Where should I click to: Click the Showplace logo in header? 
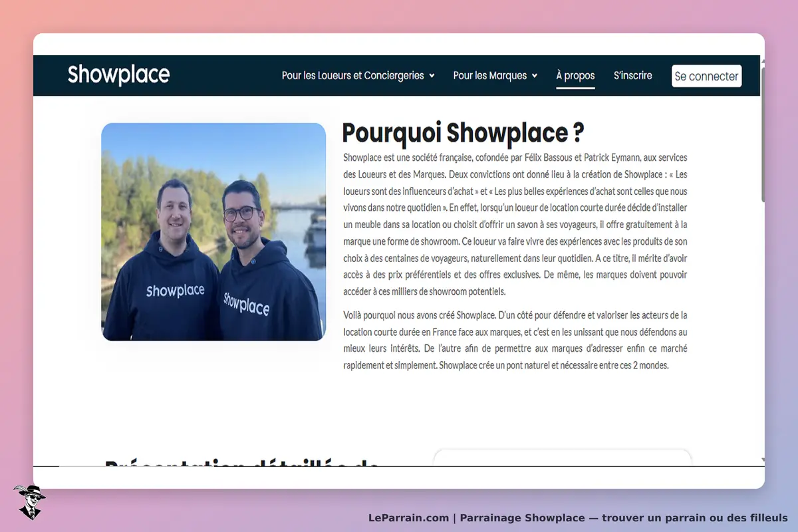point(118,75)
